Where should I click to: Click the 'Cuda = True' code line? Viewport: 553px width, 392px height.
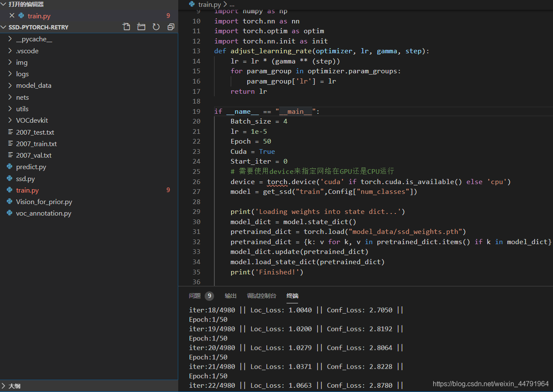coord(252,152)
